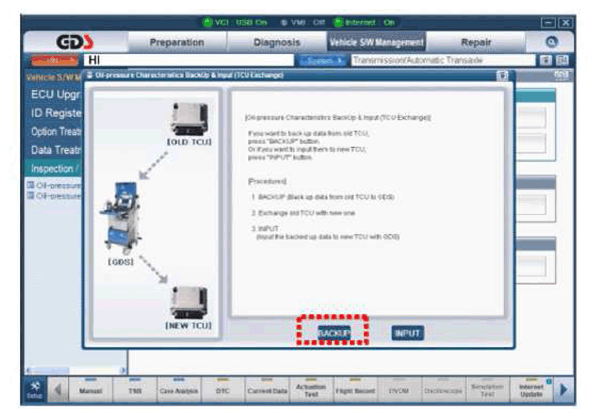Click the VCI USB On status indicator
This screenshot has height=418, width=597.
pos(235,22)
